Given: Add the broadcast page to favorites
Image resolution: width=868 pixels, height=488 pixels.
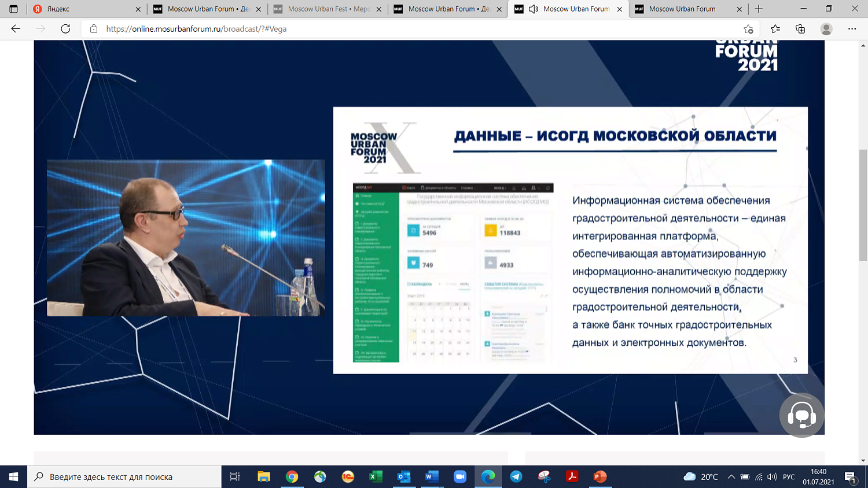Looking at the screenshot, I should pos(748,28).
